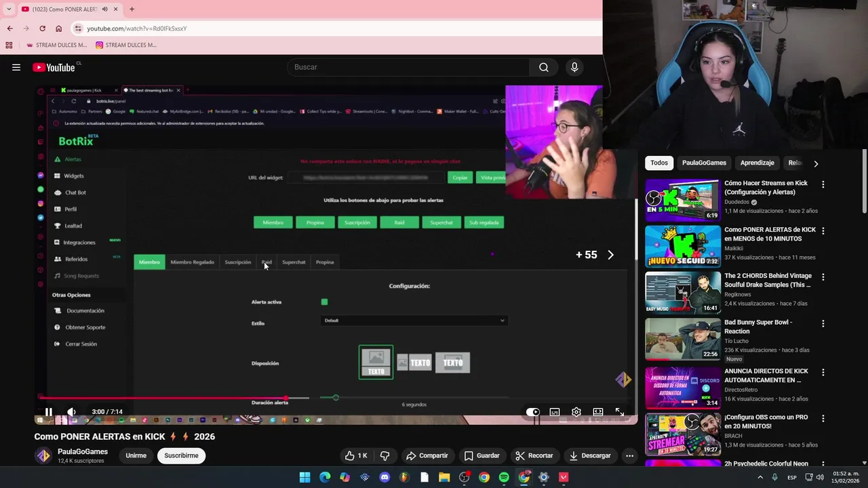Open options for Cómo Hacer Streams en Kick
Image resolution: width=868 pixels, height=488 pixels.
tap(823, 184)
